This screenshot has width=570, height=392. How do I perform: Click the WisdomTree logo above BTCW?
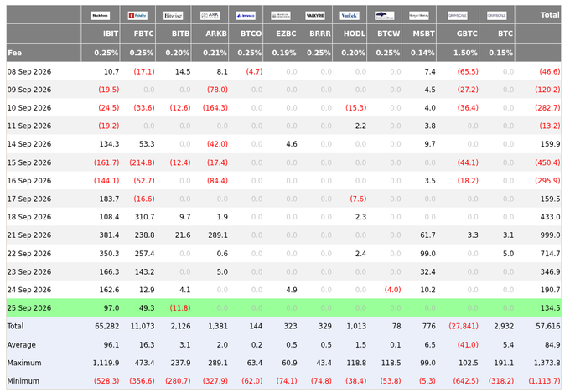pyautogui.click(x=384, y=16)
